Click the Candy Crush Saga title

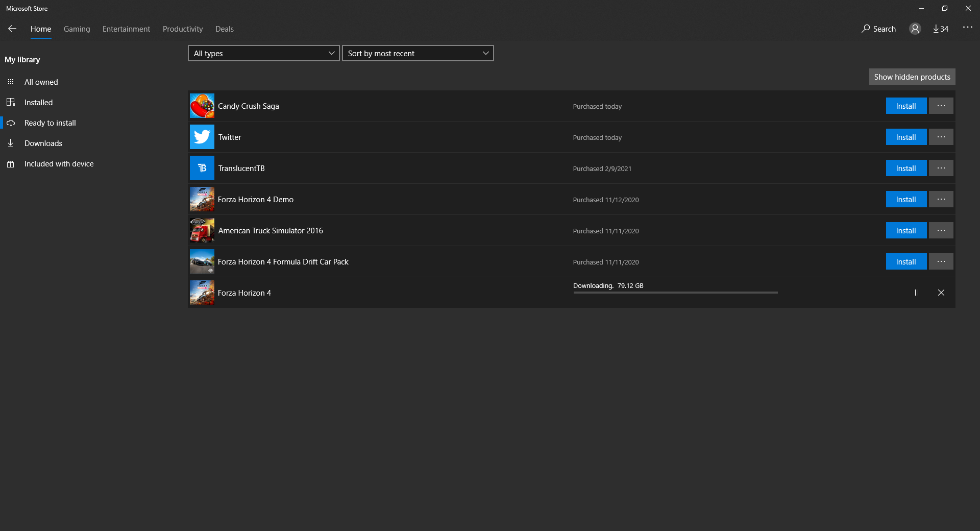coord(249,106)
